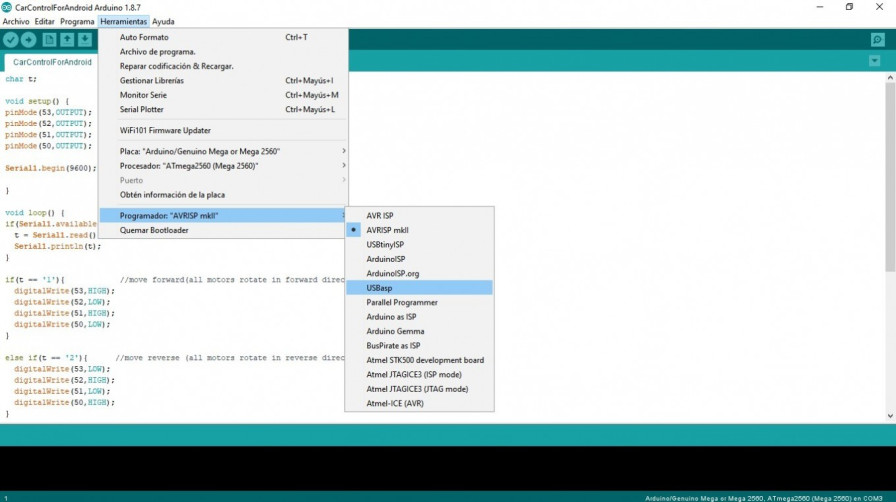Select Arduino as ISP programmer
The height and width of the screenshot is (502, 896).
(391, 317)
